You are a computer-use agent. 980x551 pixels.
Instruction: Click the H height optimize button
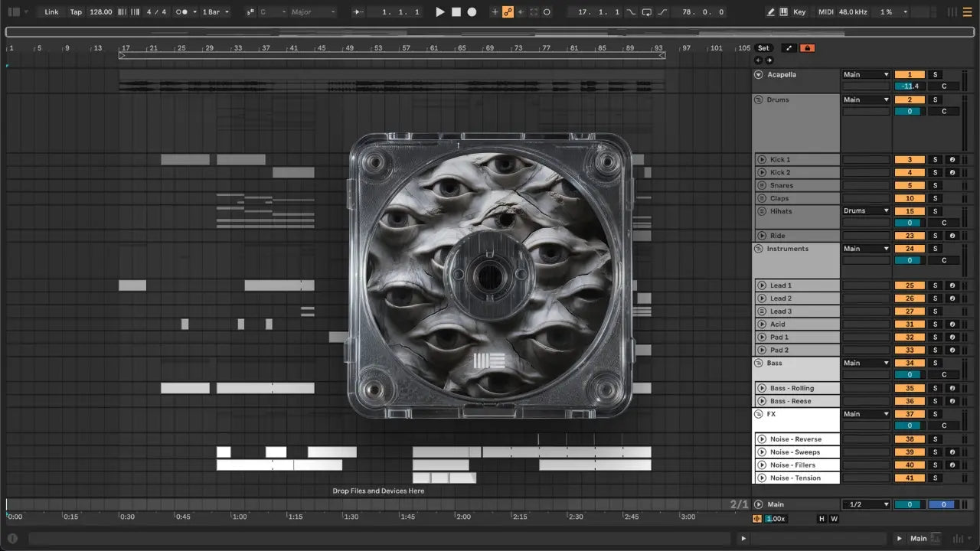coord(822,519)
